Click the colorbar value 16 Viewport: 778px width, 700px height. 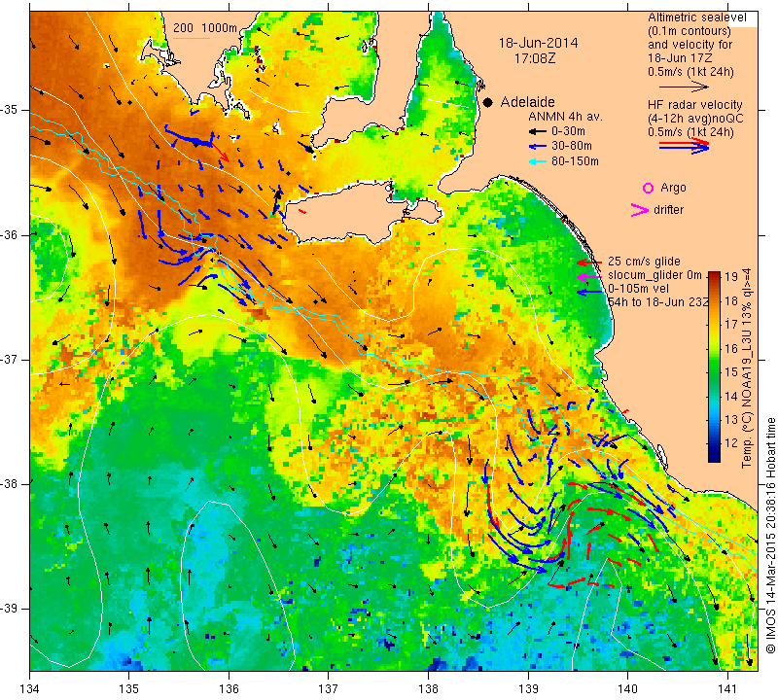click(x=732, y=348)
